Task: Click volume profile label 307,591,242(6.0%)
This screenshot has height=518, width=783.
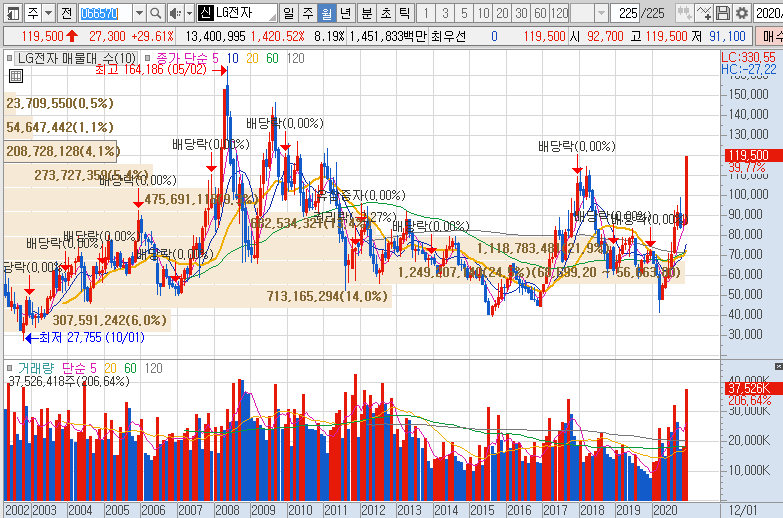Action: pyautogui.click(x=109, y=320)
